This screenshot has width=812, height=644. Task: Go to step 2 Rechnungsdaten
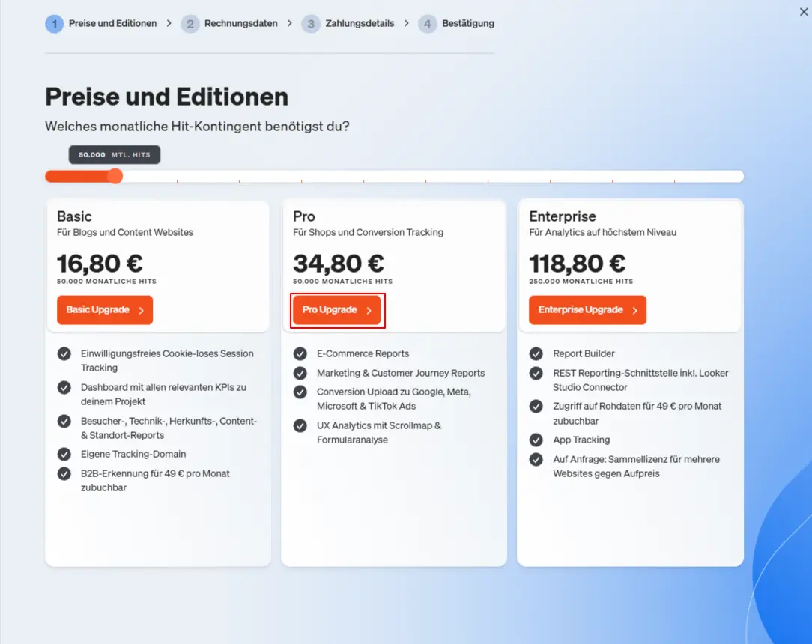229,24
